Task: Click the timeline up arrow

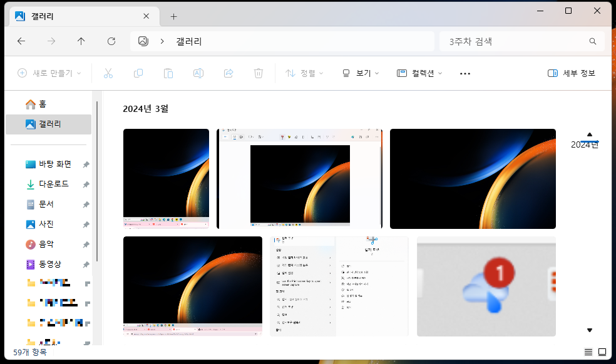Action: 589,134
